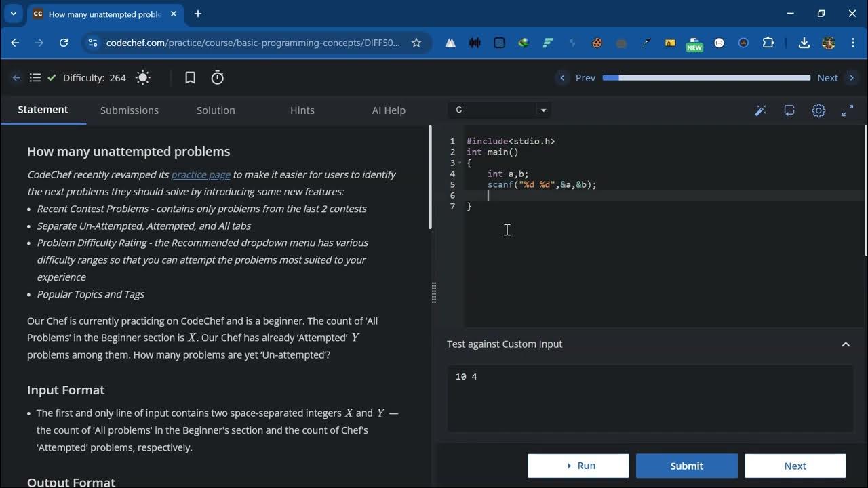Click the panel splitter drag handle
This screenshot has height=488, width=868.
click(434, 292)
